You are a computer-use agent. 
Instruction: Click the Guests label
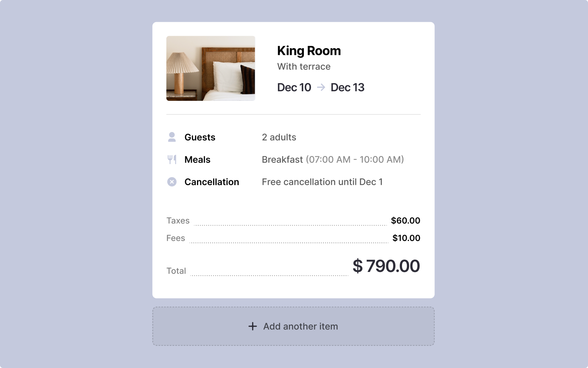point(200,137)
